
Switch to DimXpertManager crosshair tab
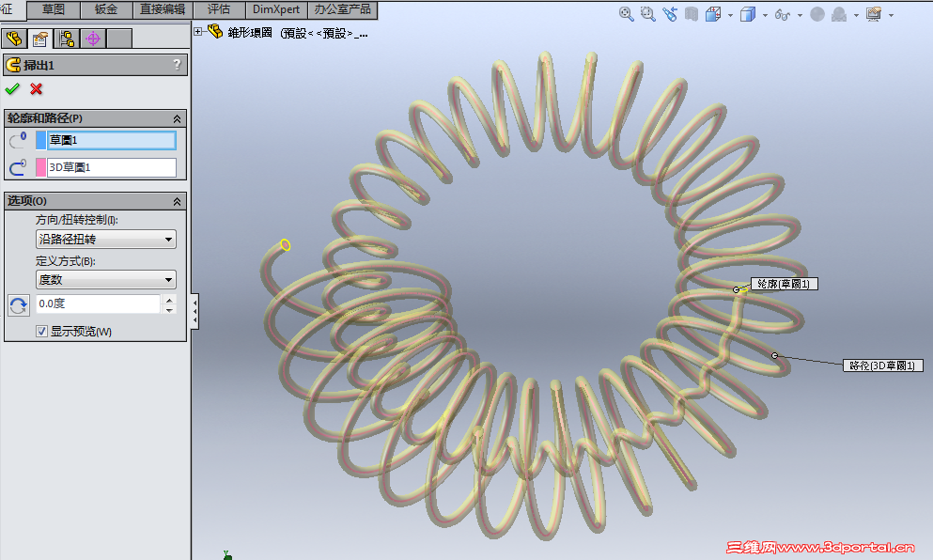93,39
